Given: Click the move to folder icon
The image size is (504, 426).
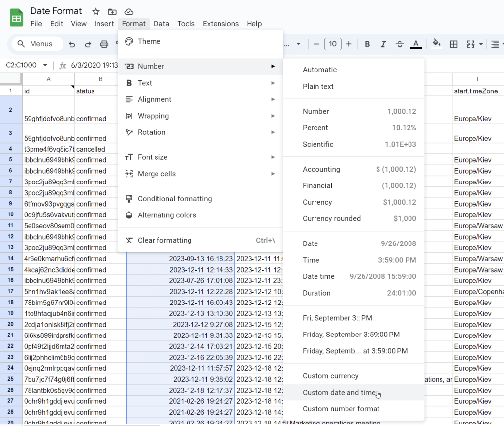Looking at the screenshot, I should pyautogui.click(x=112, y=12).
